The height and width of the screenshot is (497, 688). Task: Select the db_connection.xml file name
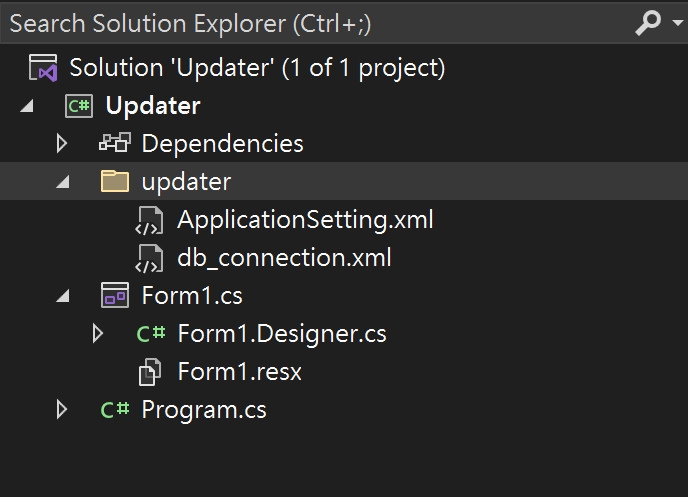pos(284,258)
